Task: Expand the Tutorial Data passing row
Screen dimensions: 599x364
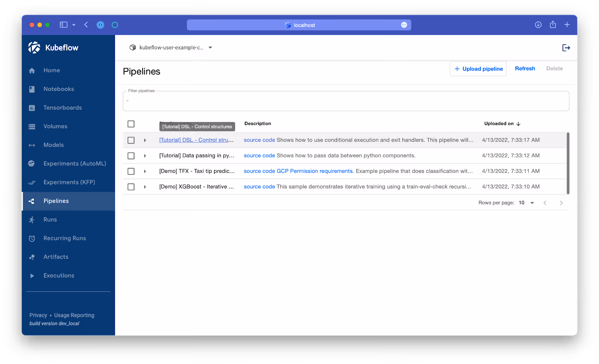Action: coord(145,156)
